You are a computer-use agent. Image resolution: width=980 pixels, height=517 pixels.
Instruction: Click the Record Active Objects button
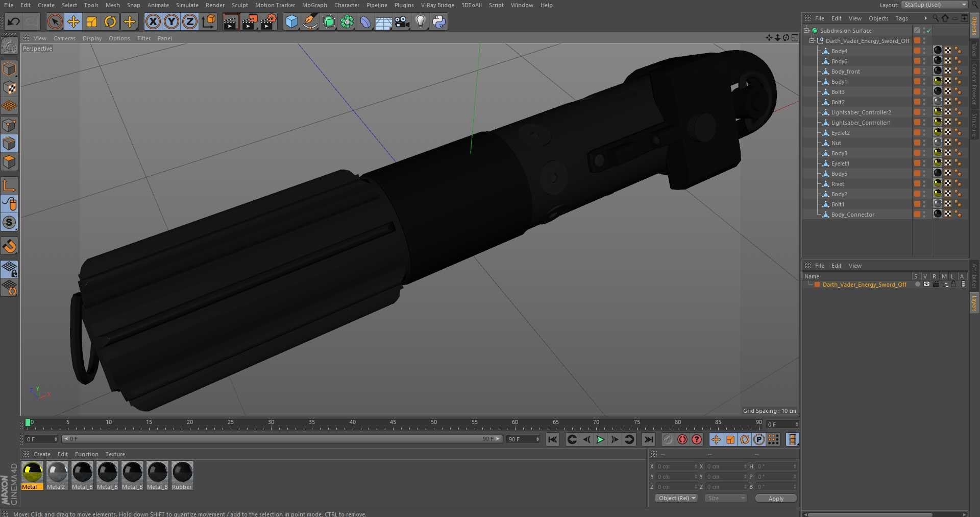(668, 439)
